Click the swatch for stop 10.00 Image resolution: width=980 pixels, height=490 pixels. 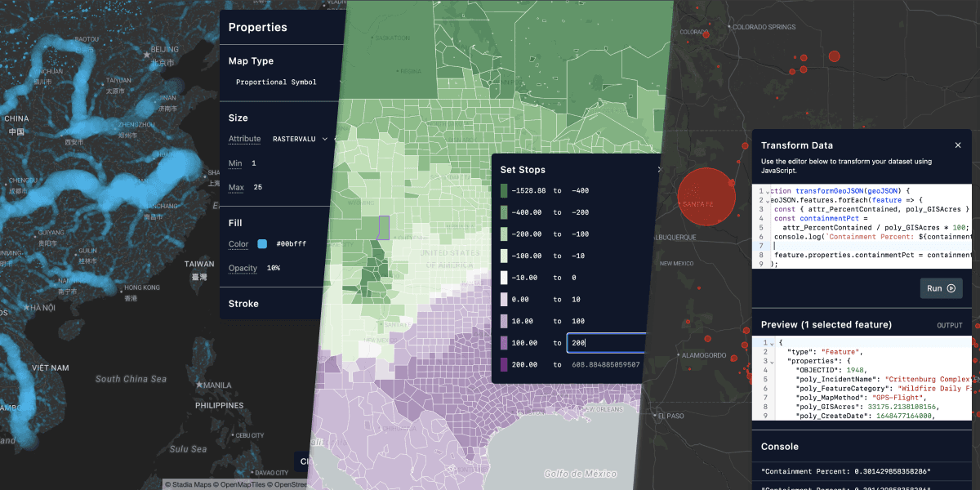tap(504, 321)
